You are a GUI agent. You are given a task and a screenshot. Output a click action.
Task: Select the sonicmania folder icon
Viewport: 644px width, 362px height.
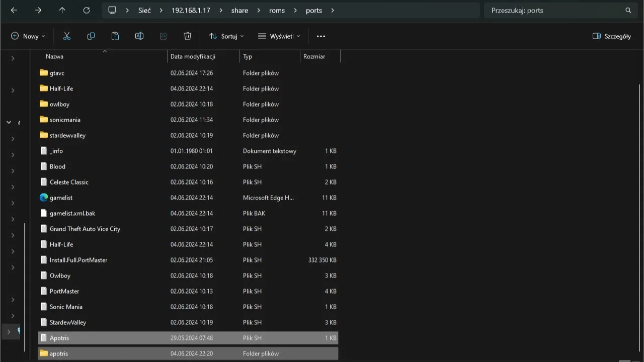point(44,120)
